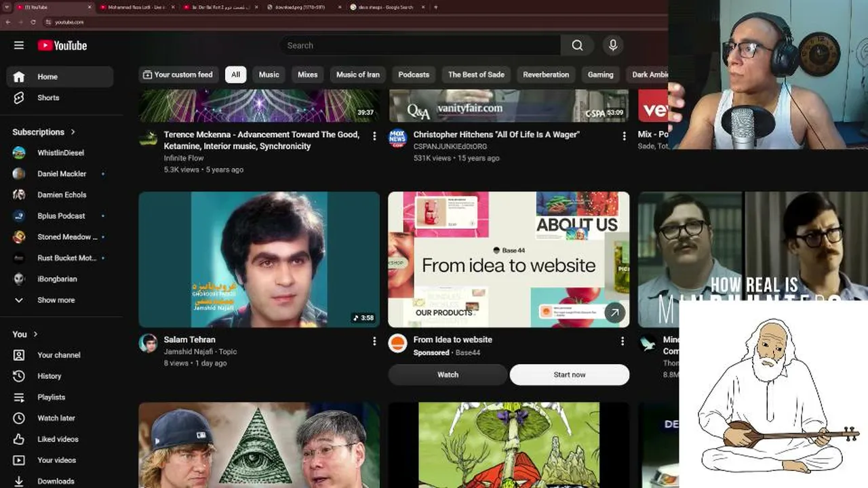The height and width of the screenshot is (488, 868).
Task: Open more options for Terence Mckenna video
Action: [x=374, y=136]
